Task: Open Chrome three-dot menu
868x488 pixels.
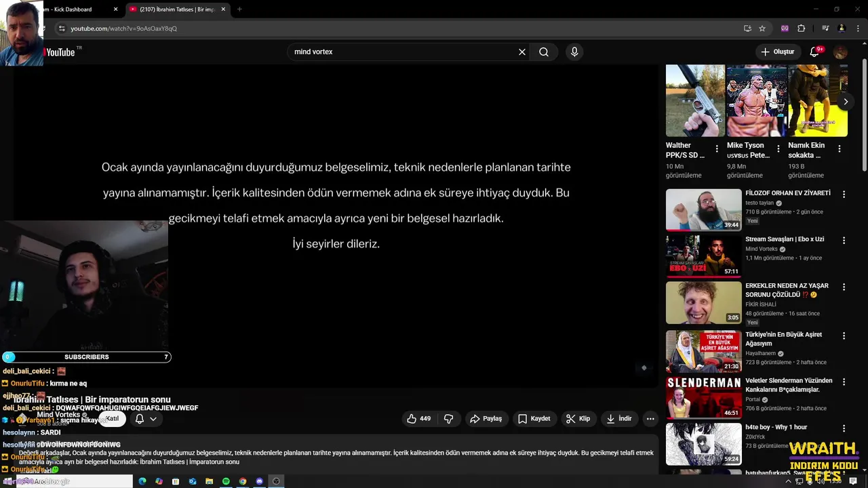Action: click(x=858, y=28)
